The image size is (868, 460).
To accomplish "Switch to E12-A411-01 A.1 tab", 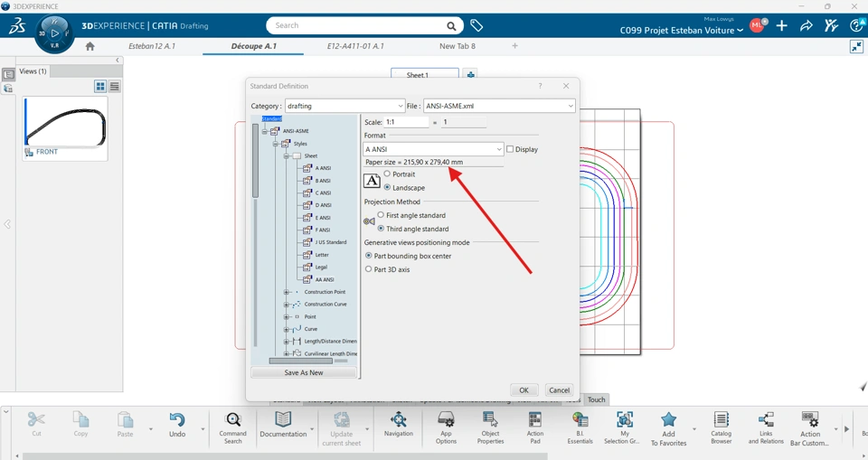I will point(355,46).
